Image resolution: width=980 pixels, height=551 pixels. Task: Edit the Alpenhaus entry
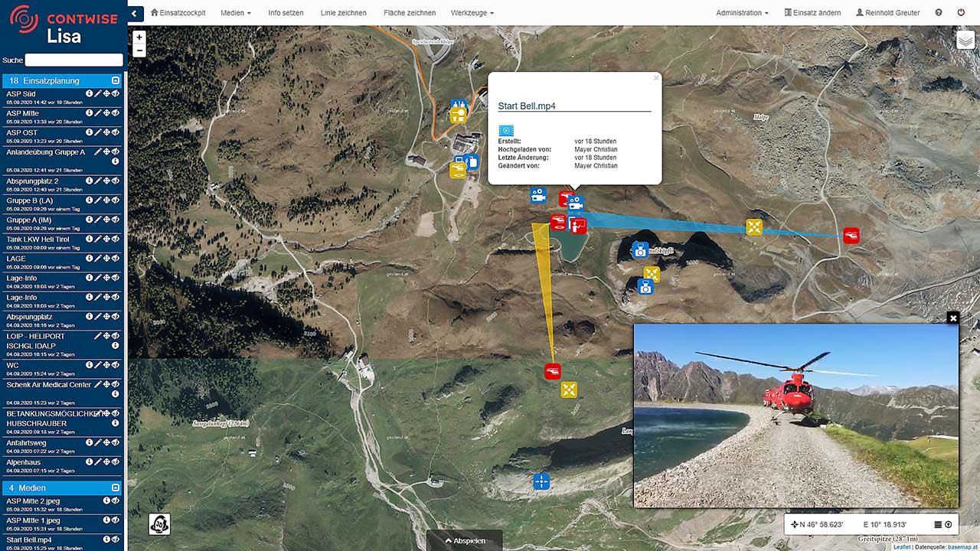pyautogui.click(x=98, y=461)
